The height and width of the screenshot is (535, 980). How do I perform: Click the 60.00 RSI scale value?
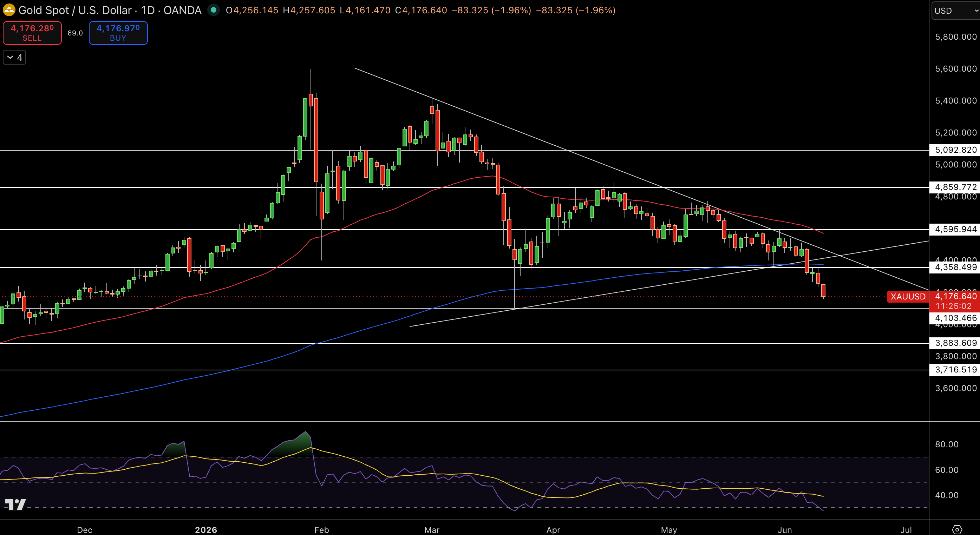point(947,470)
